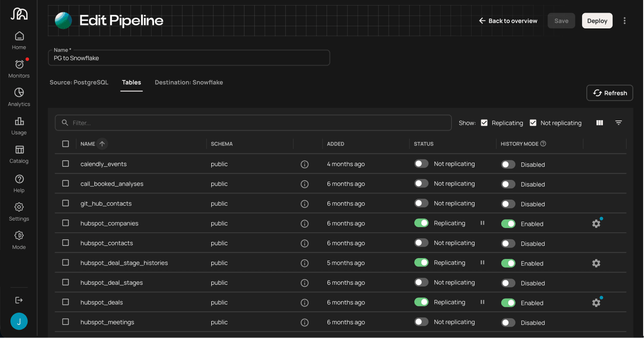Switch to Destination: Snowflake tab
Screen dimensions: 644x338
tap(189, 82)
